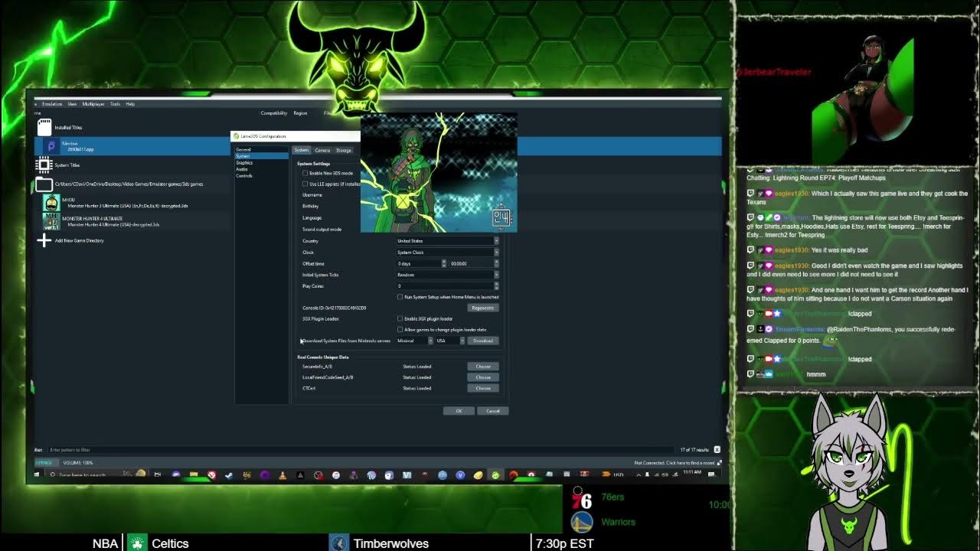The image size is (980, 551).
Task: Select the System tab in configuration
Action: [x=302, y=150]
